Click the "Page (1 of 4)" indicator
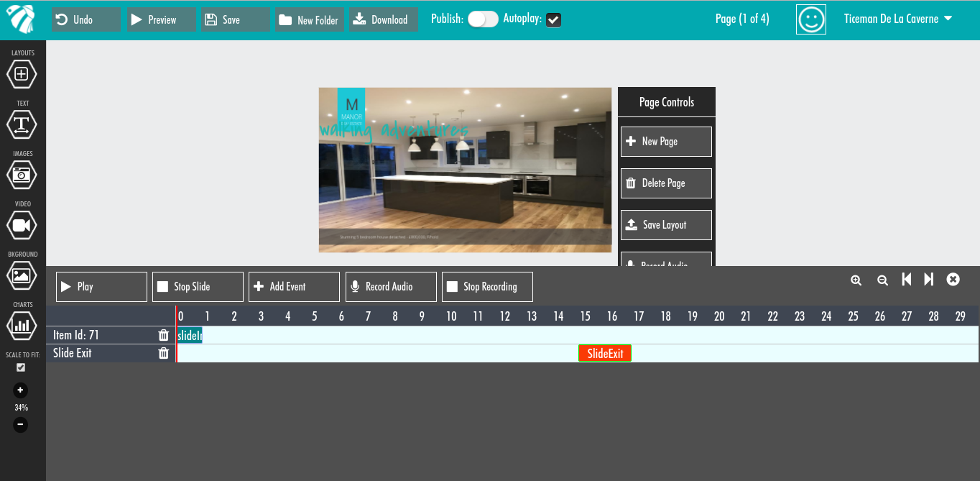This screenshot has width=980, height=481. (x=742, y=19)
